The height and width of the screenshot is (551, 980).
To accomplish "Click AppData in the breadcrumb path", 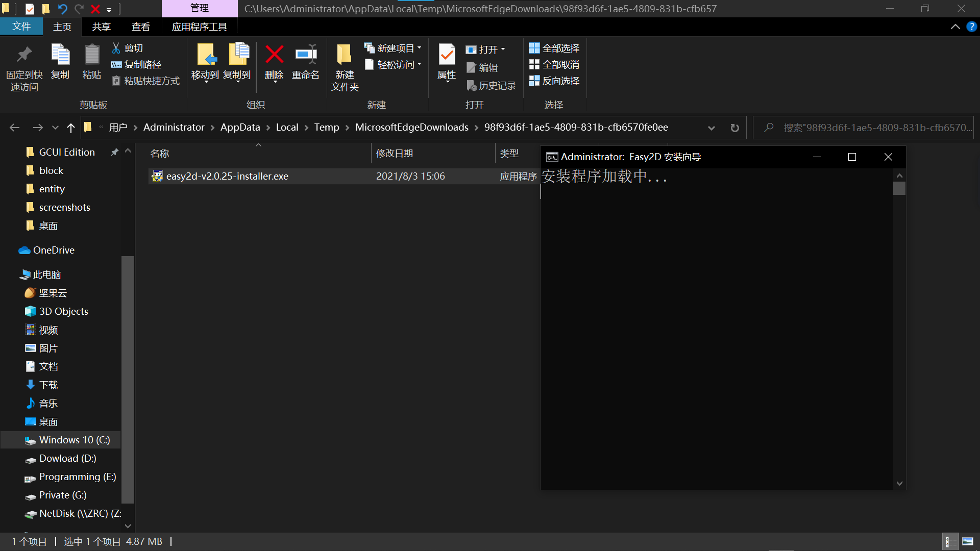I will [240, 127].
